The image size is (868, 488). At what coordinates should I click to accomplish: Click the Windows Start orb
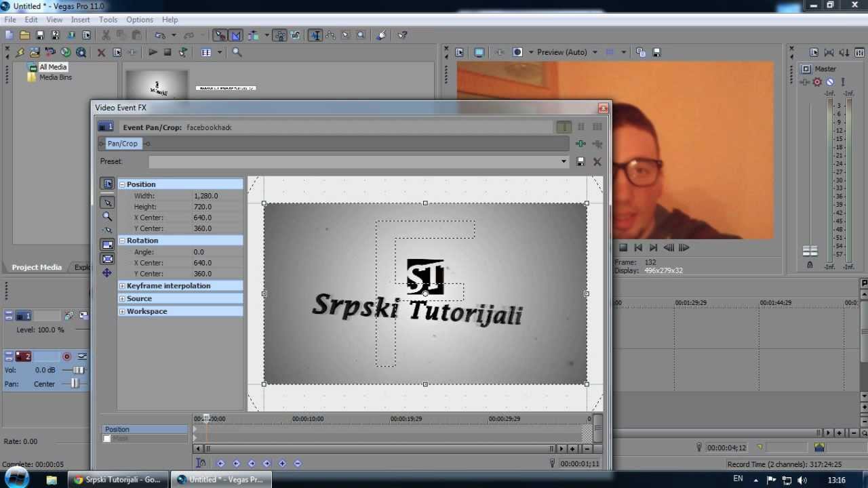coord(17,479)
